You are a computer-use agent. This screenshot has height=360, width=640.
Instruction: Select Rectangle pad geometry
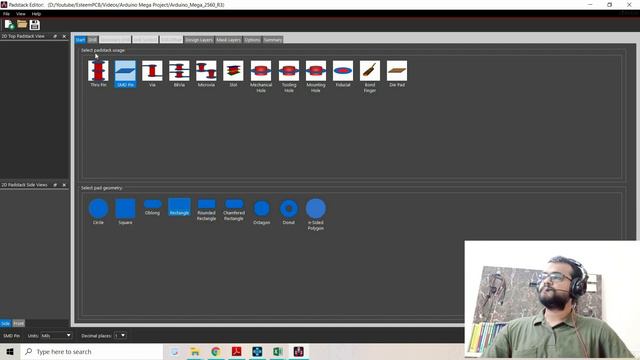(179, 207)
